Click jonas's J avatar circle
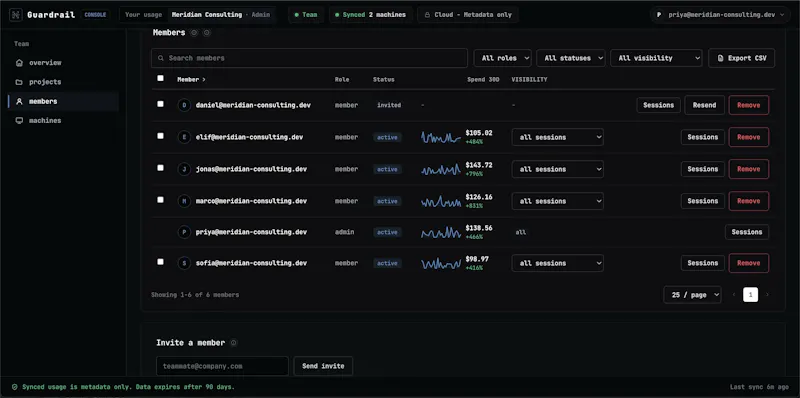Viewport: 800px width, 398px height. click(x=184, y=169)
